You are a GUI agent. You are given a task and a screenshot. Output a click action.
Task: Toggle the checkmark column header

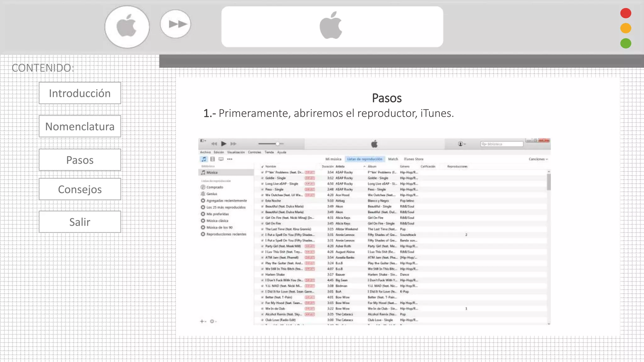(x=262, y=167)
